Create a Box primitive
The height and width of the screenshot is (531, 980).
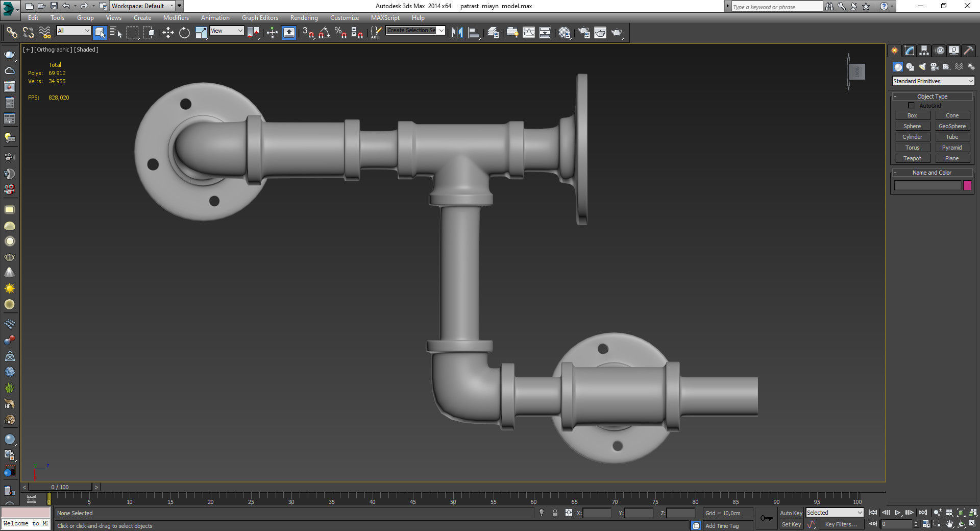(x=912, y=116)
